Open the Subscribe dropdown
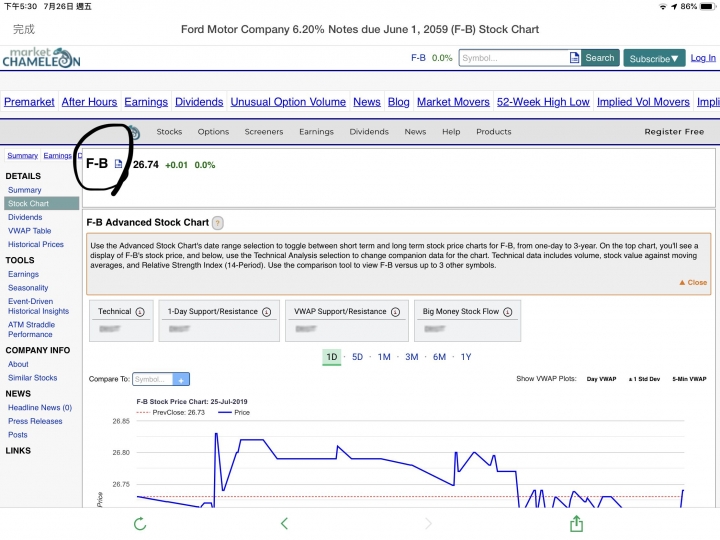 654,59
